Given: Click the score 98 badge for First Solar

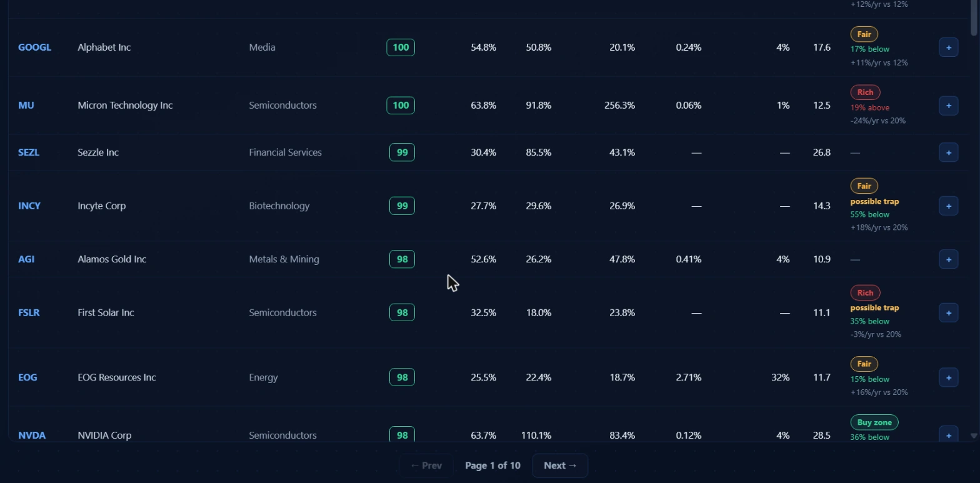Looking at the screenshot, I should (402, 313).
